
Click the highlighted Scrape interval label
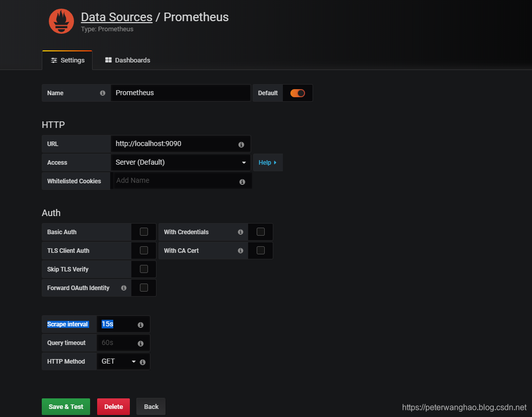[67, 324]
